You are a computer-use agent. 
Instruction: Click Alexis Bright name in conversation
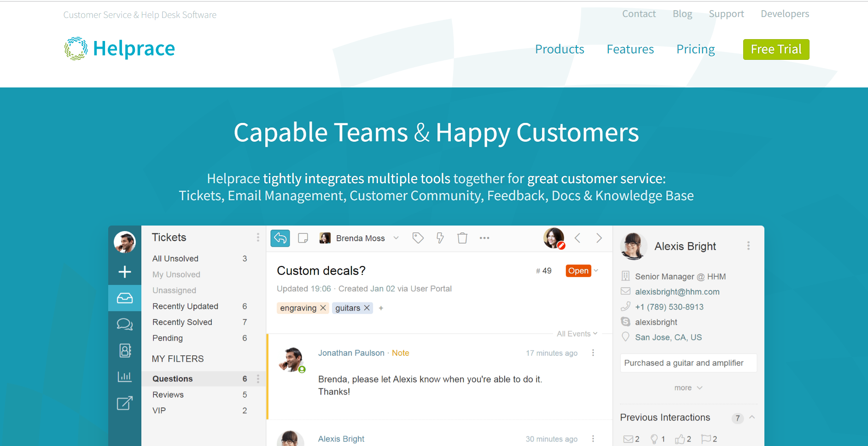(x=341, y=439)
